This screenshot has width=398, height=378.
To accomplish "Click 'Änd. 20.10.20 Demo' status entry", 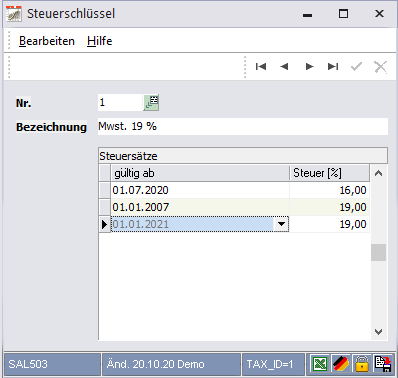I will 171,364.
